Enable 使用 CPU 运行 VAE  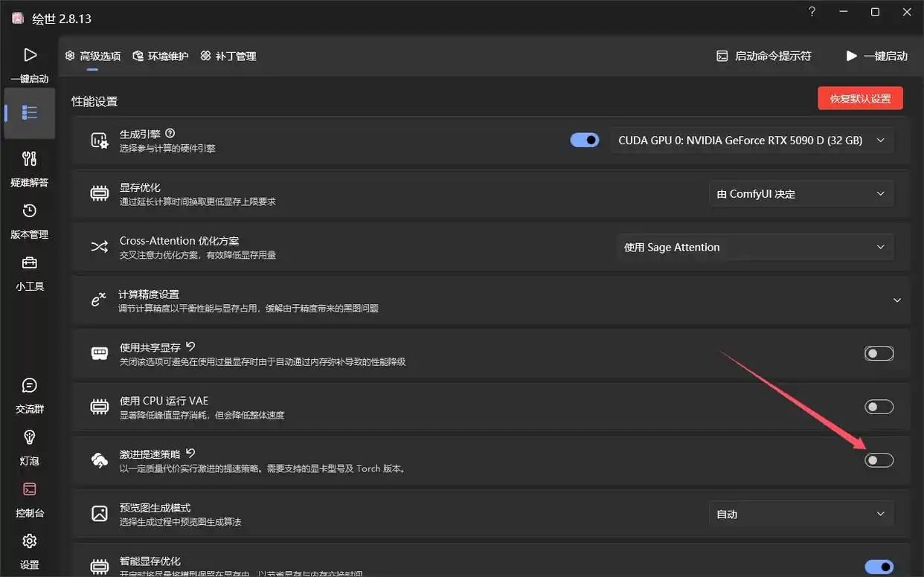point(879,407)
